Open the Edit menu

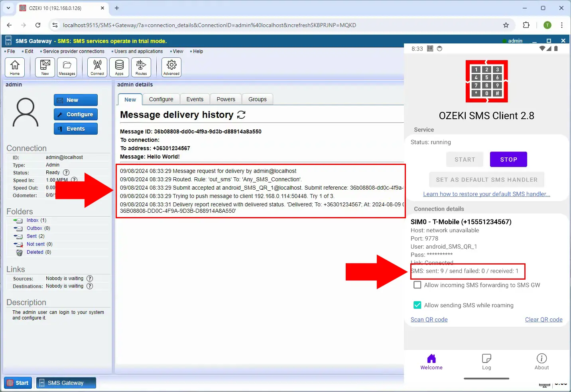(29, 51)
